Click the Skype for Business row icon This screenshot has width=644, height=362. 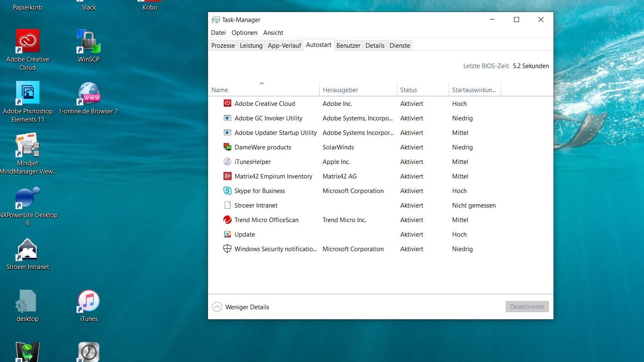227,191
